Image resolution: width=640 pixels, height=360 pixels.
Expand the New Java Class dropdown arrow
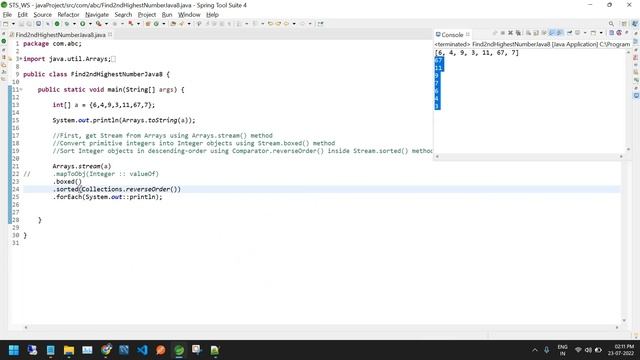(164, 24)
